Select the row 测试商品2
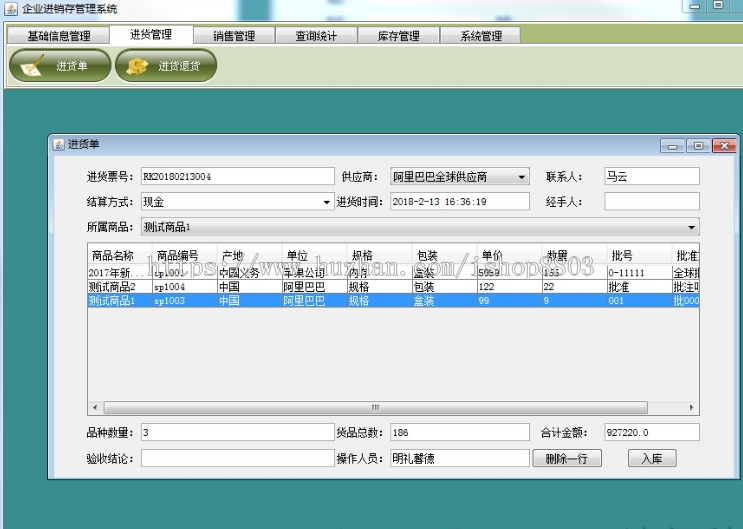 point(393,287)
